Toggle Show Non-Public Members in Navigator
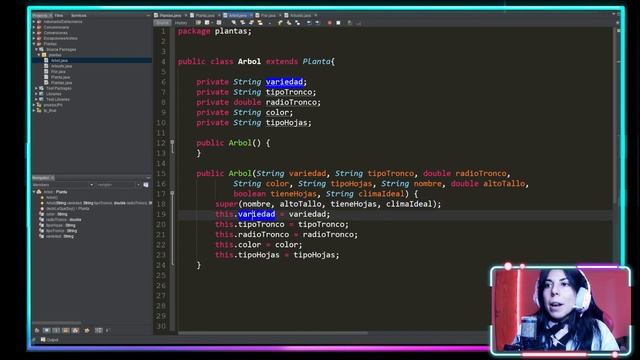This screenshot has height=360, width=640. coord(65,330)
